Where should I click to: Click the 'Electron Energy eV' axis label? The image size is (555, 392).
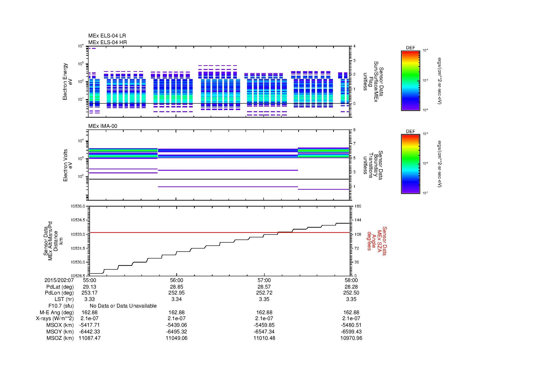tap(67, 82)
